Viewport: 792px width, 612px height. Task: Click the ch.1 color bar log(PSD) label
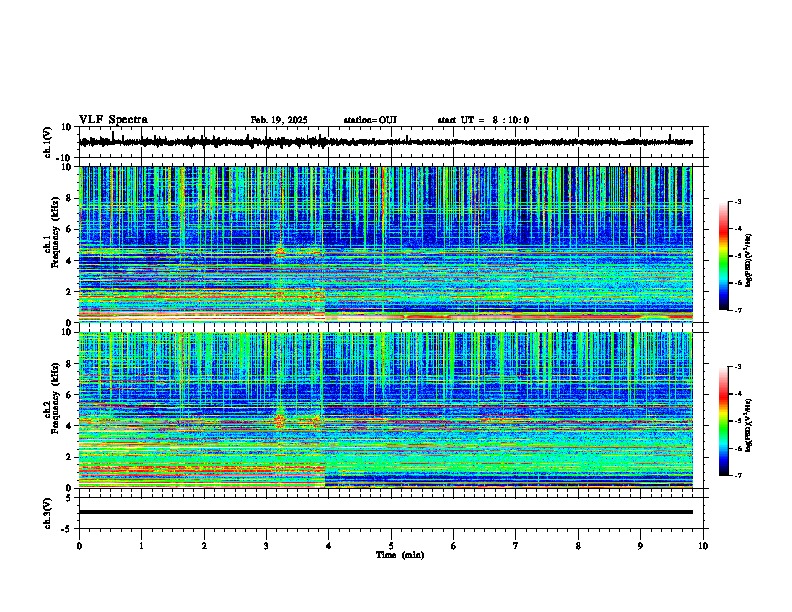click(x=748, y=261)
